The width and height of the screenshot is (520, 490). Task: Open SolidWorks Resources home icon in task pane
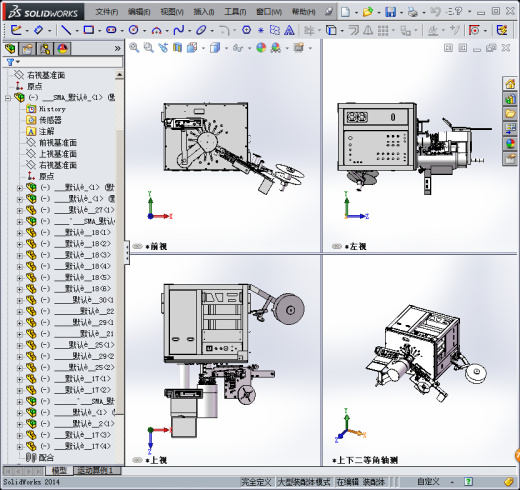pyautogui.click(x=510, y=84)
